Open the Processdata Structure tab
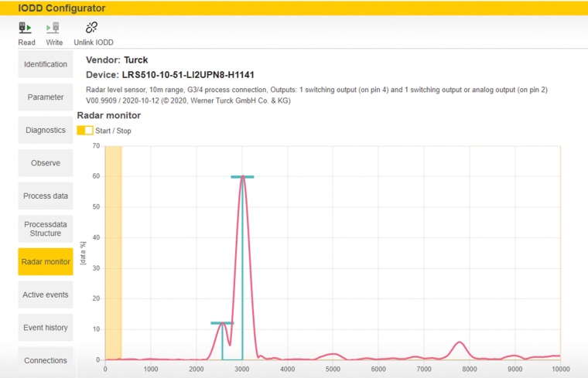The width and height of the screenshot is (588, 378). point(46,228)
